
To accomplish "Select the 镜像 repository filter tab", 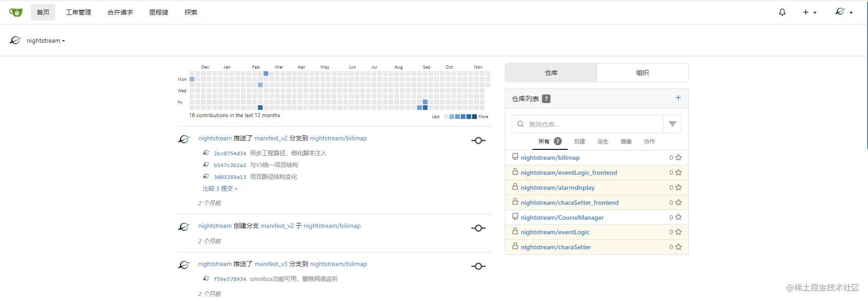I will pyautogui.click(x=626, y=142).
